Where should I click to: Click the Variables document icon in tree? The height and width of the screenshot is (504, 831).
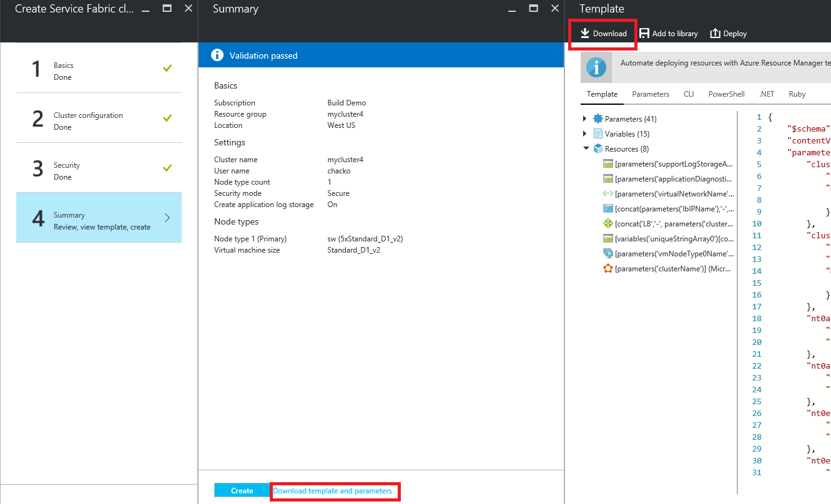pyautogui.click(x=598, y=133)
